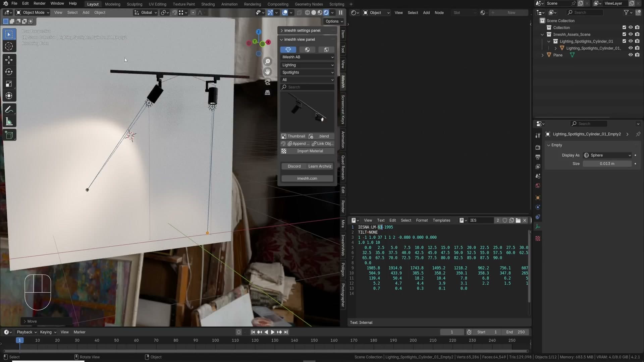Click the pan view hand icon

(267, 72)
